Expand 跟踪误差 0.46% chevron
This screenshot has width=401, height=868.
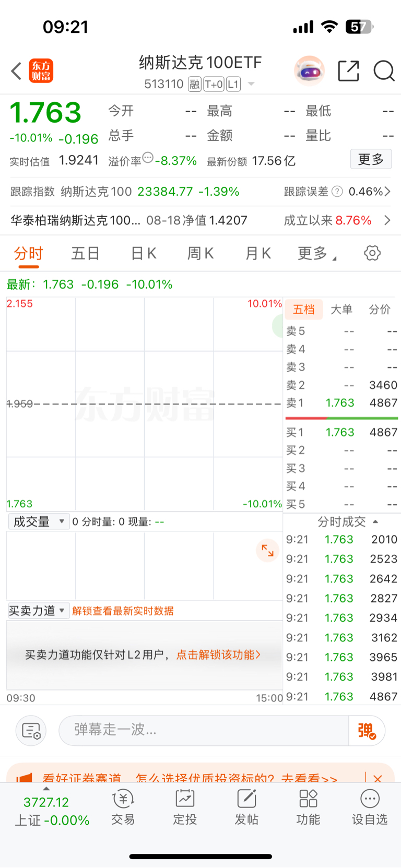(x=387, y=192)
